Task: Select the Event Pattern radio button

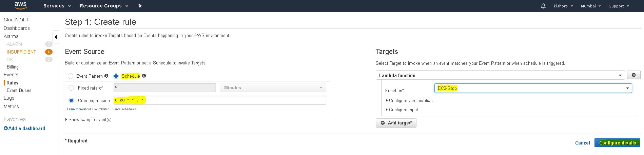Action: coord(71,76)
